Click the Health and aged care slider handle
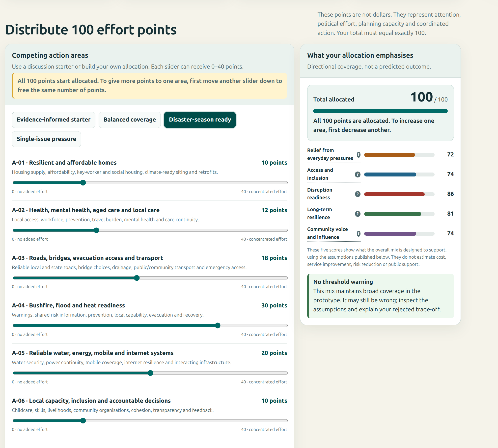 tap(97, 230)
